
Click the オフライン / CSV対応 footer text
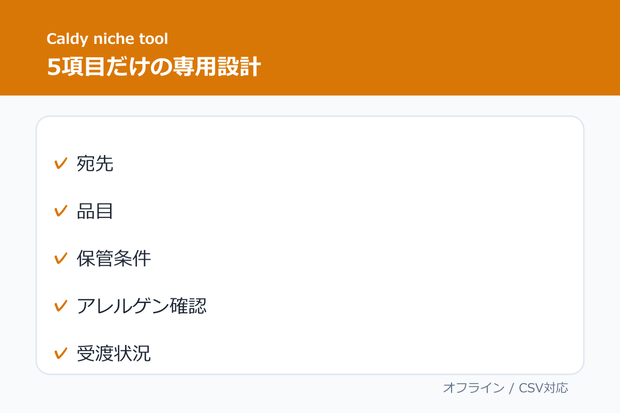506,388
